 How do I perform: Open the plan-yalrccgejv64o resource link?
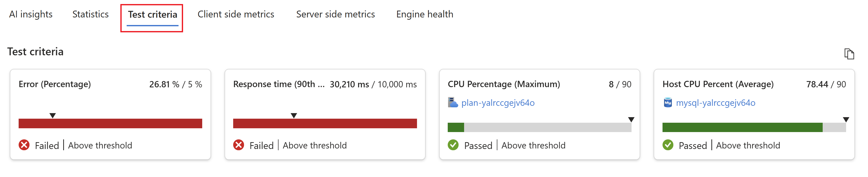pyautogui.click(x=498, y=103)
